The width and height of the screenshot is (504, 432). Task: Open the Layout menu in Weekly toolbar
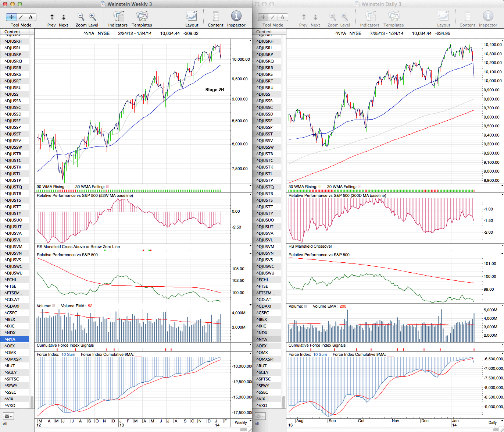coord(192,17)
